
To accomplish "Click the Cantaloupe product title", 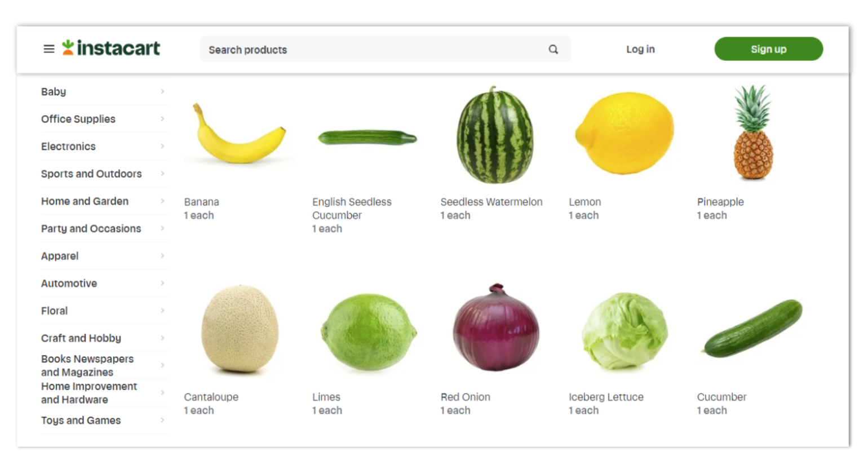I will [x=211, y=397].
